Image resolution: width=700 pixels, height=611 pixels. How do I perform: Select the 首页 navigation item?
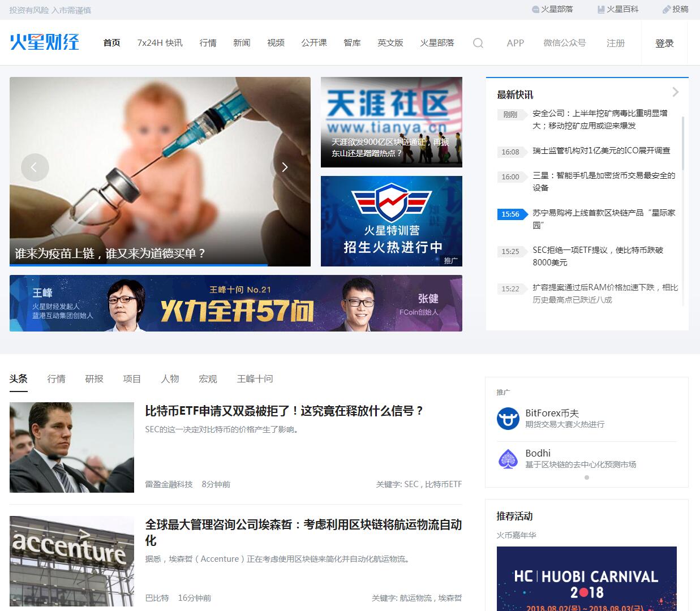(111, 43)
